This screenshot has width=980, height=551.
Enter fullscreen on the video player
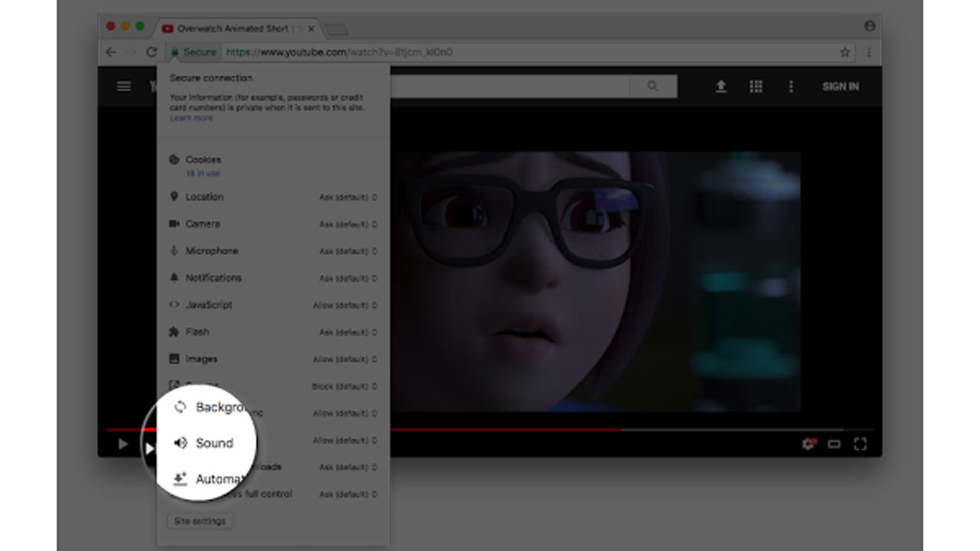860,444
